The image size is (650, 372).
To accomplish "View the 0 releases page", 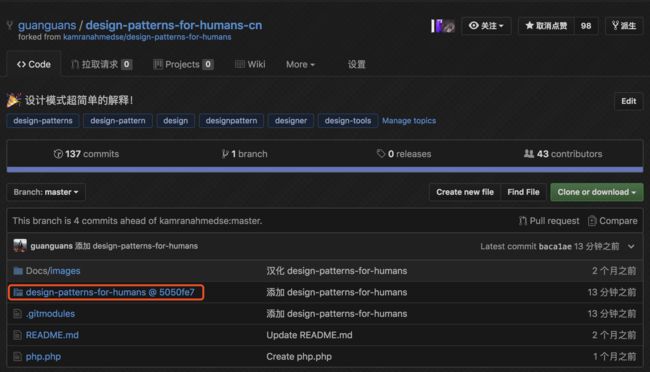I will click(x=404, y=154).
